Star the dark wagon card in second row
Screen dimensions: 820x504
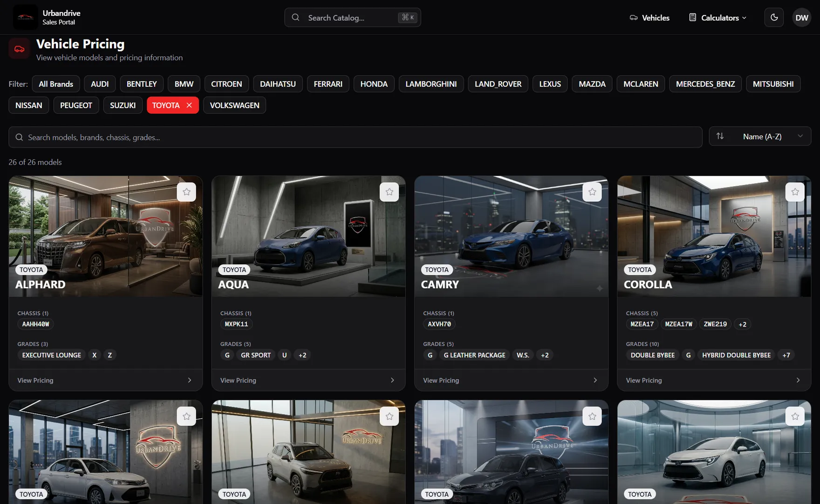(x=592, y=416)
